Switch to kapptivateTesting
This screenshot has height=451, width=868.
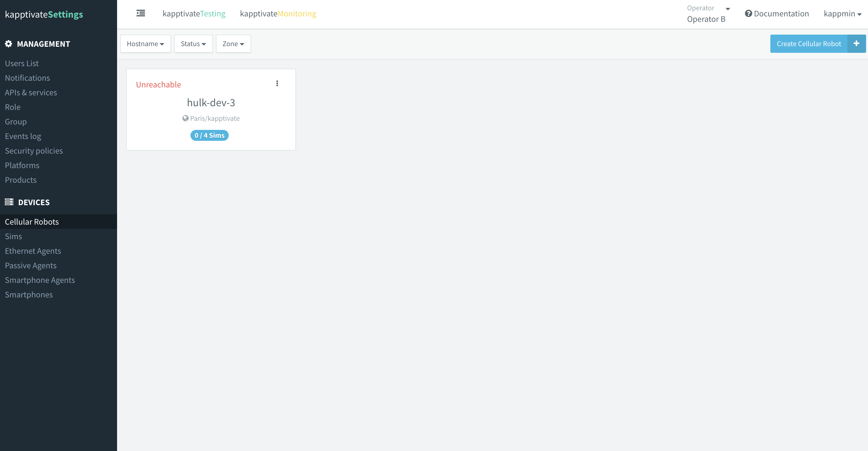194,14
